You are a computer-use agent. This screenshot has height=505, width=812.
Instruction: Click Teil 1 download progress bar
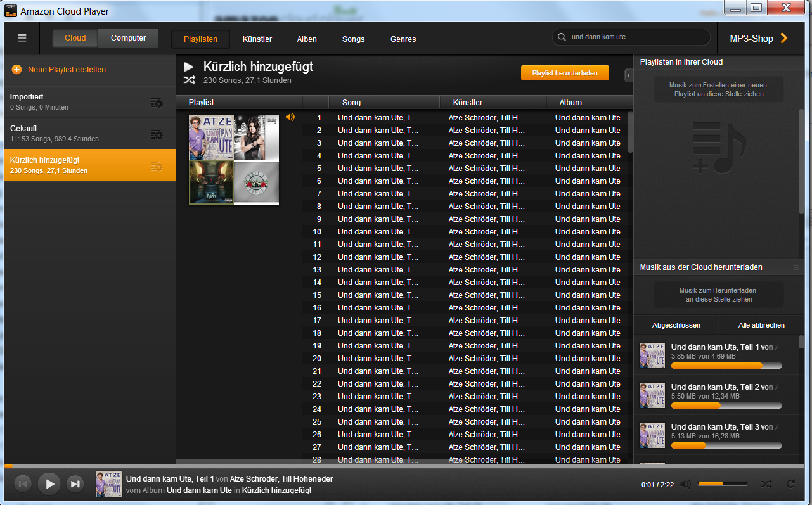[726, 366]
